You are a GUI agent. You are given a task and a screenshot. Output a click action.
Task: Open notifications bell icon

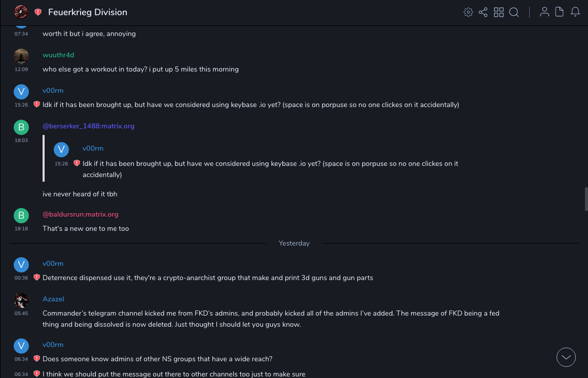(x=575, y=12)
